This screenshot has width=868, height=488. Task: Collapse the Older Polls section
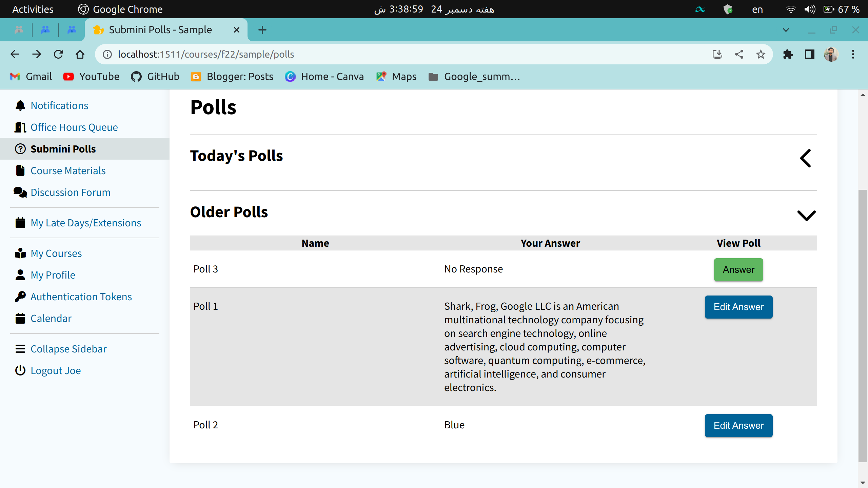pyautogui.click(x=806, y=216)
